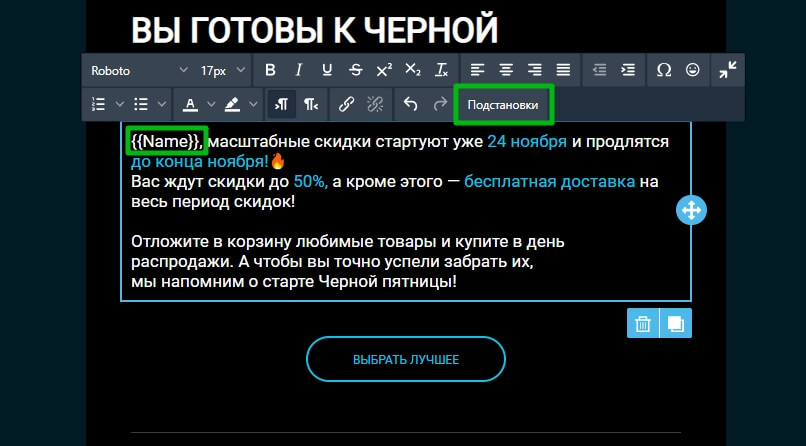Redo the last edit
This screenshot has height=446, width=806.
pos(440,104)
